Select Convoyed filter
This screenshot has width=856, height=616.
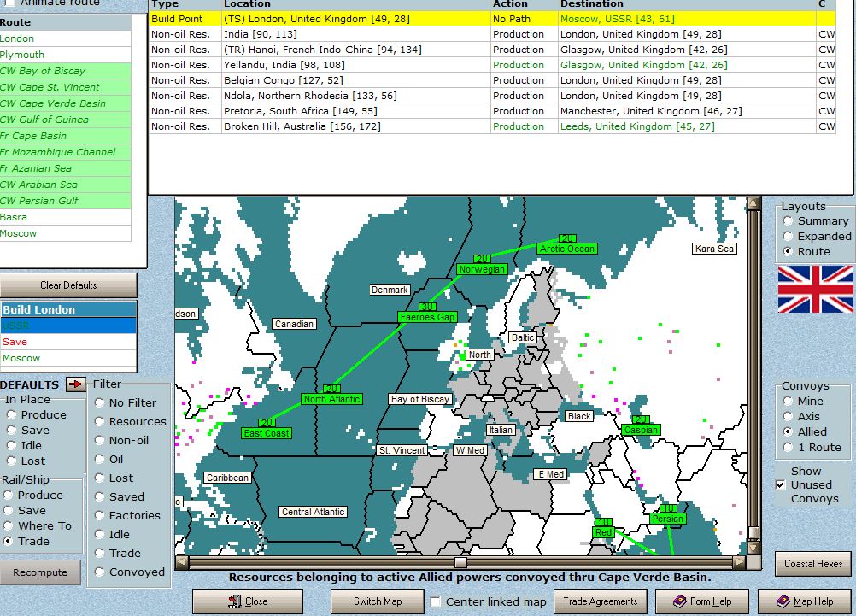click(99, 572)
